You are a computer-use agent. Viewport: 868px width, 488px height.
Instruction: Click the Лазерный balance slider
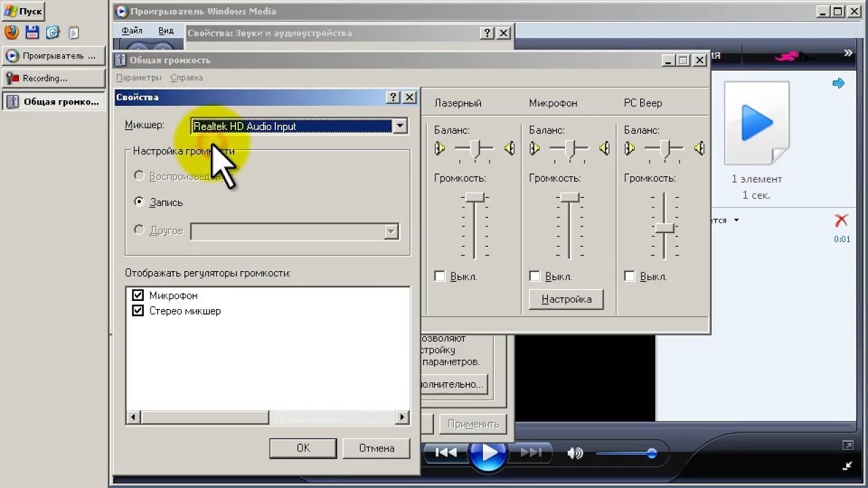pos(475,148)
